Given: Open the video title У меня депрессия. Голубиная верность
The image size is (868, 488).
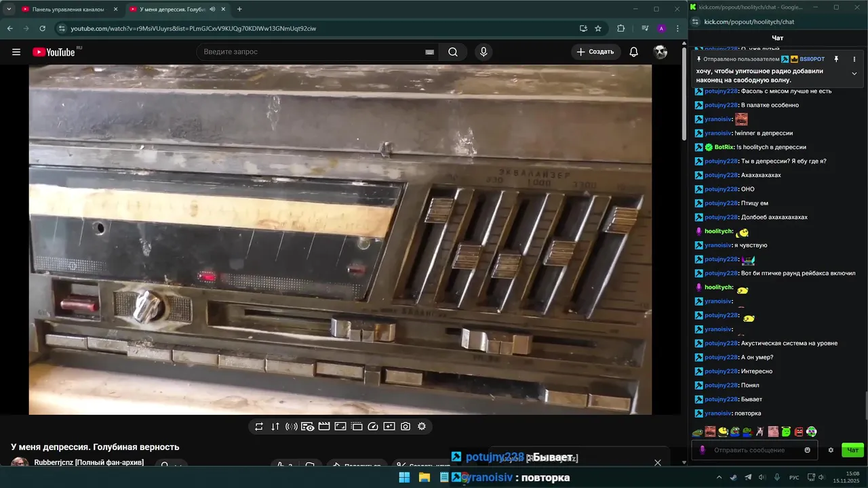Looking at the screenshot, I should (95, 447).
